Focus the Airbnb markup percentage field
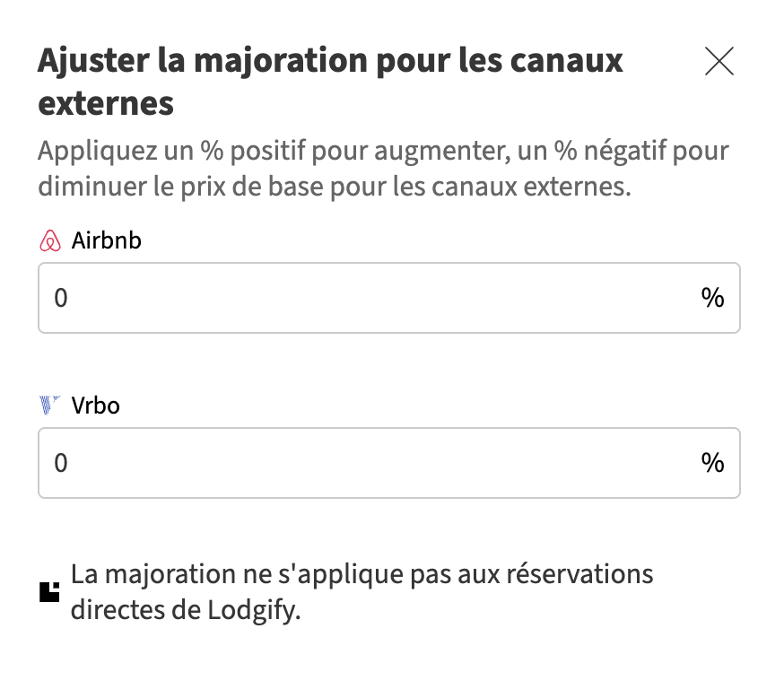The height and width of the screenshot is (698, 784). (359, 298)
